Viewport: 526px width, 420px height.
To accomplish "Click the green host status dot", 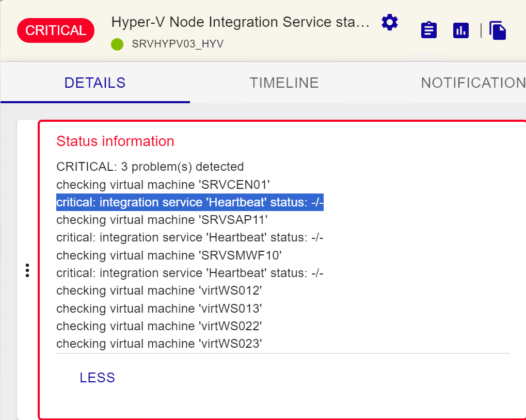I will (117, 44).
